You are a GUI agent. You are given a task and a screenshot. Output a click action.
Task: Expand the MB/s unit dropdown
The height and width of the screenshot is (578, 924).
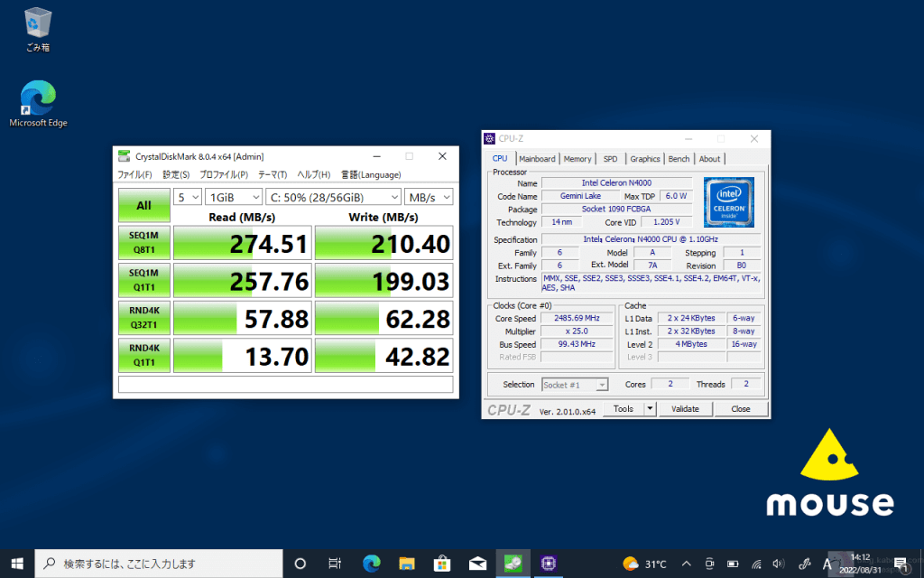[429, 197]
